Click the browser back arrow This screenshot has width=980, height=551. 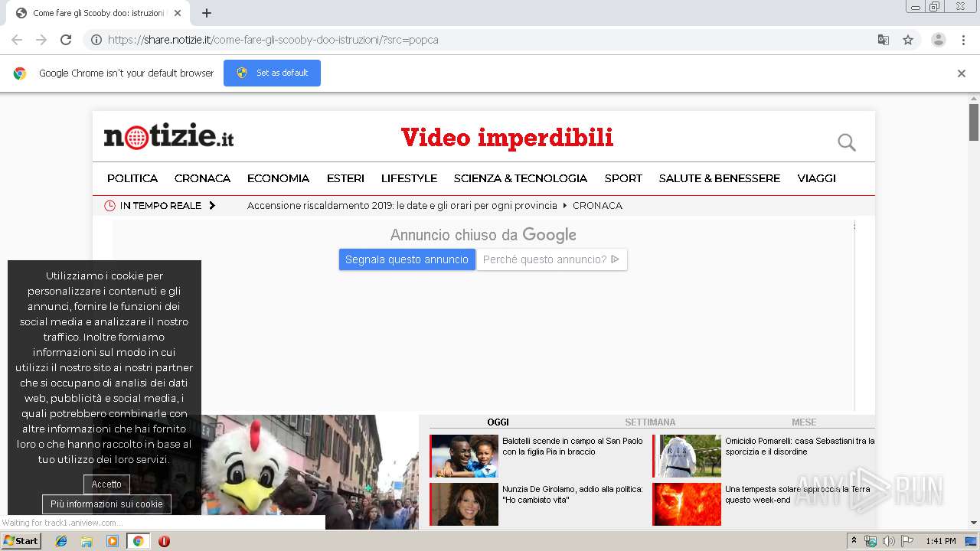click(17, 40)
